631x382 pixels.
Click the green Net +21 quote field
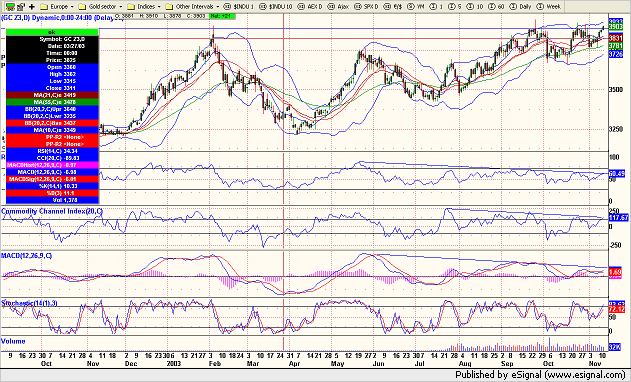(x=222, y=17)
